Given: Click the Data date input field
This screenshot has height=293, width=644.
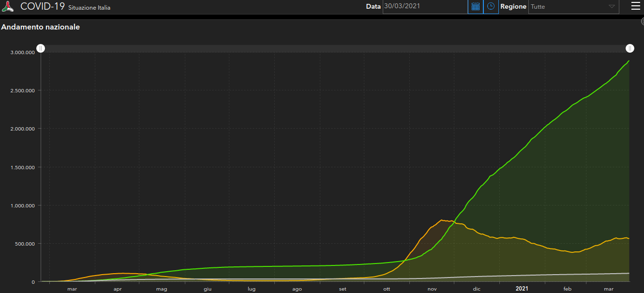Looking at the screenshot, I should (x=425, y=7).
